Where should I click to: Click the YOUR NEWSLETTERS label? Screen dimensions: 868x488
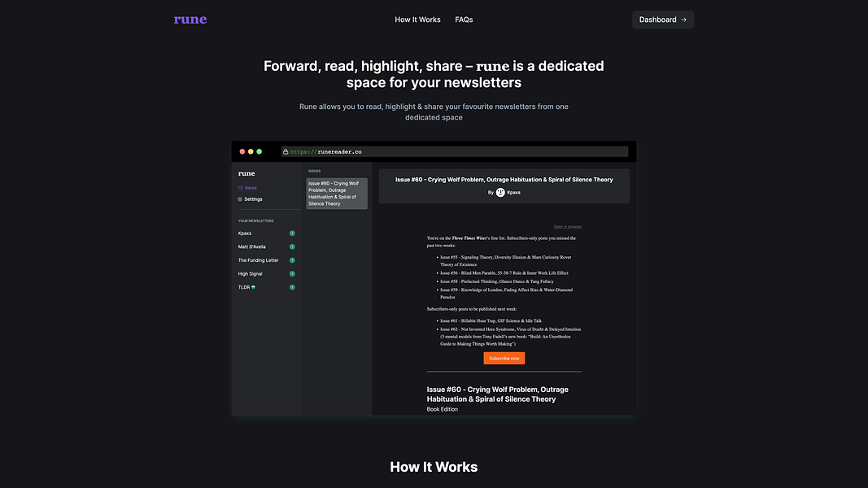[255, 220]
